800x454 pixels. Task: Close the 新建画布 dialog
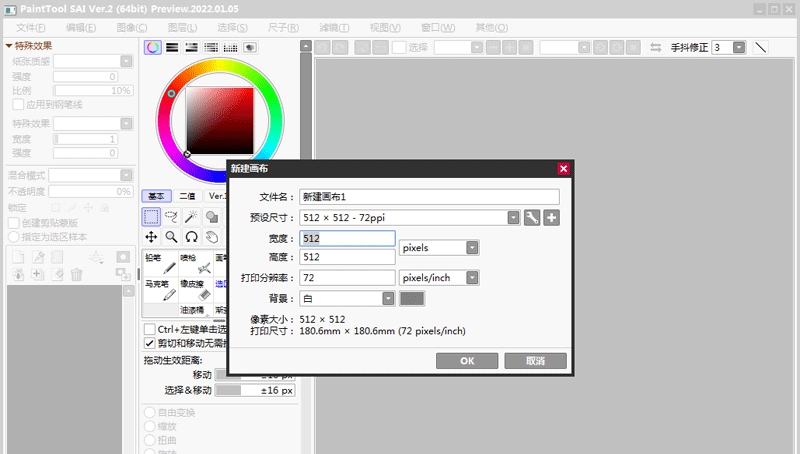coord(563,169)
